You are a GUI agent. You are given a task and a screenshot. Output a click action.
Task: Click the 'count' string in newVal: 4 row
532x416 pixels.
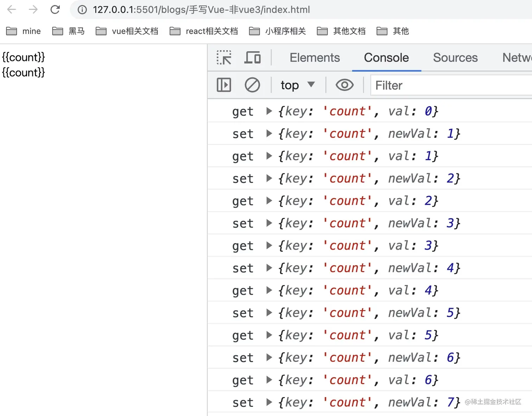347,268
